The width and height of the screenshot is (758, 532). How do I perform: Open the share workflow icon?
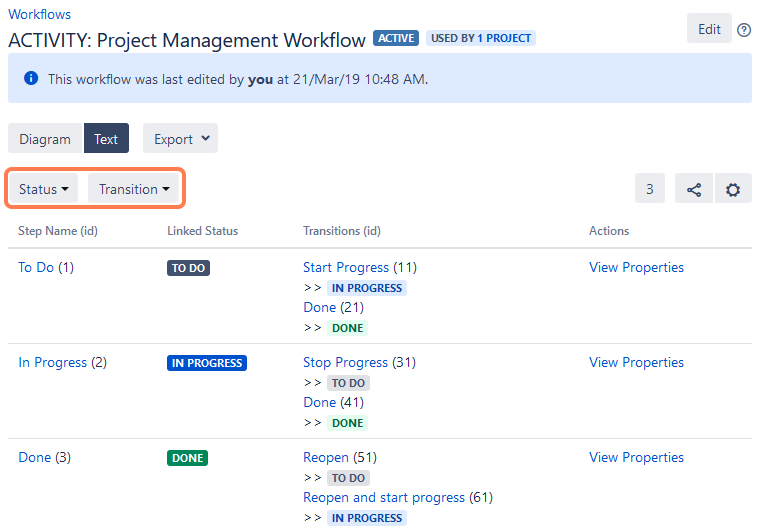(x=694, y=189)
